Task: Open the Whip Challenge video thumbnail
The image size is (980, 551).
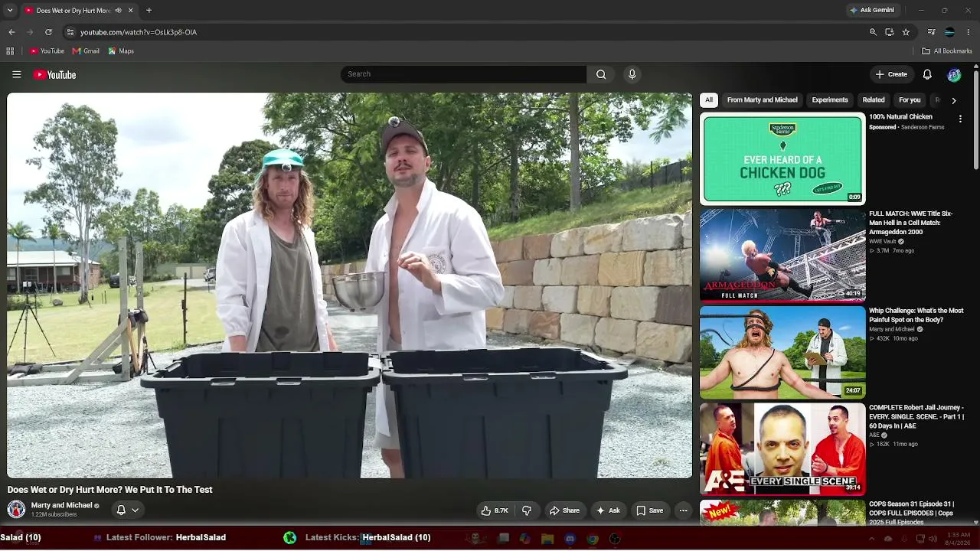Action: point(782,352)
